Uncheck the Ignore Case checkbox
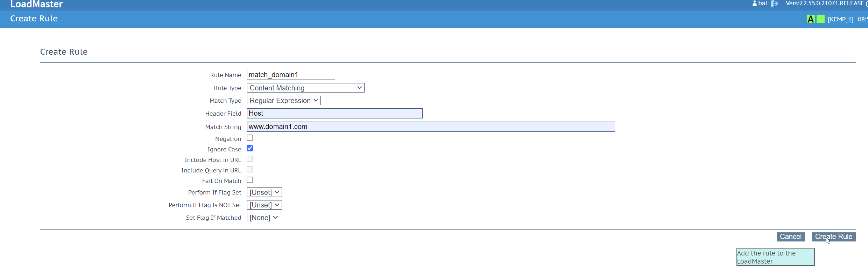Screen dimensions: 868x273 (250, 149)
